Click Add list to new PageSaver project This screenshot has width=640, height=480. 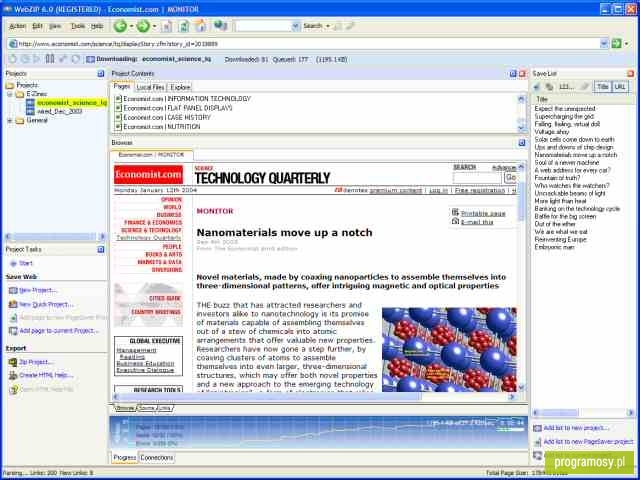pyautogui.click(x=588, y=442)
